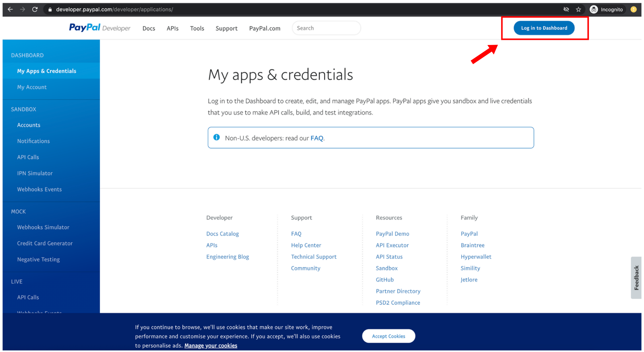Click the FAQ link in the notice box
This screenshot has height=352, width=644.
317,138
